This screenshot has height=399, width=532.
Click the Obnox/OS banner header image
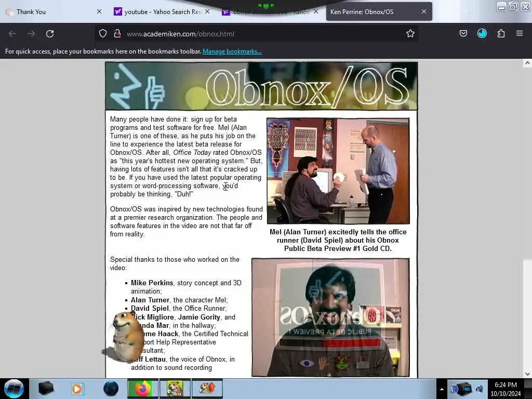click(261, 86)
